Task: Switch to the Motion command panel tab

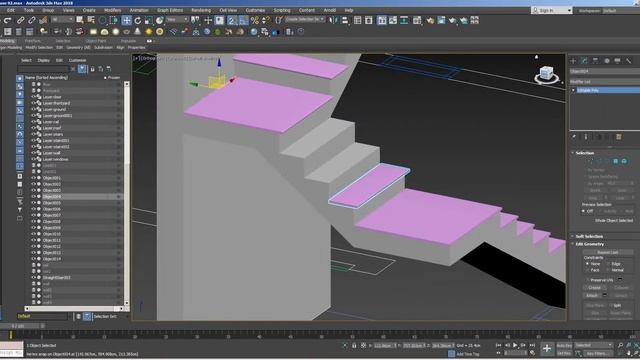Action: [x=607, y=60]
